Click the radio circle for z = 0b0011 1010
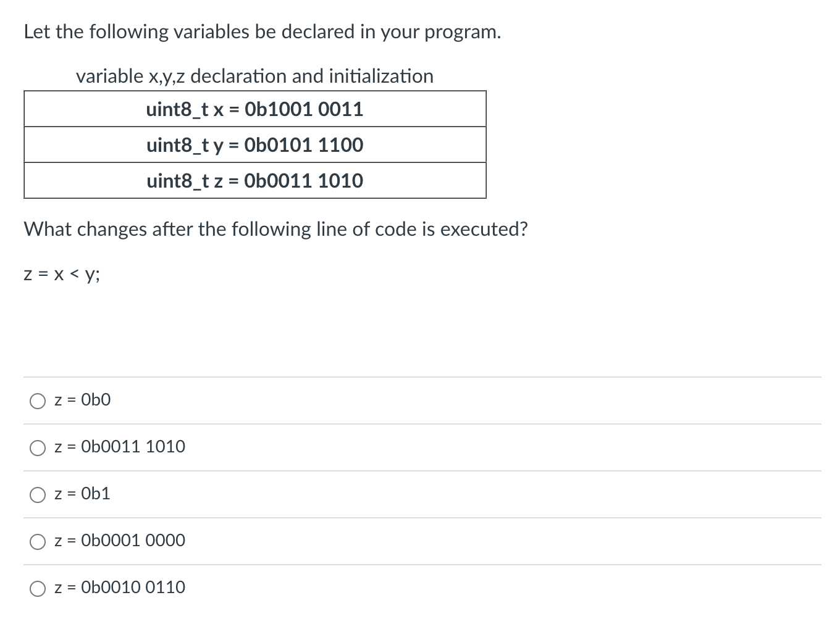This screenshot has height=632, width=840. 38,447
